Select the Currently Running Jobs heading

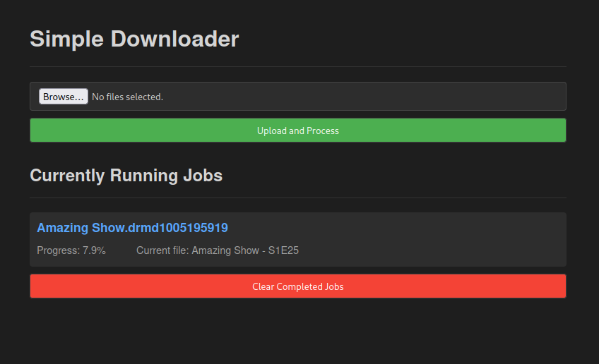pos(126,176)
